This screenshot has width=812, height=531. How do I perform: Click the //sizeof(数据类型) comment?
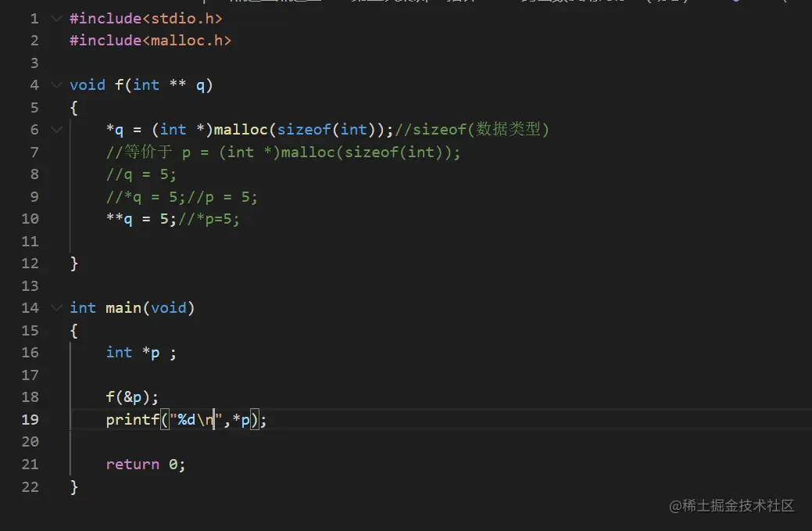[472, 130]
